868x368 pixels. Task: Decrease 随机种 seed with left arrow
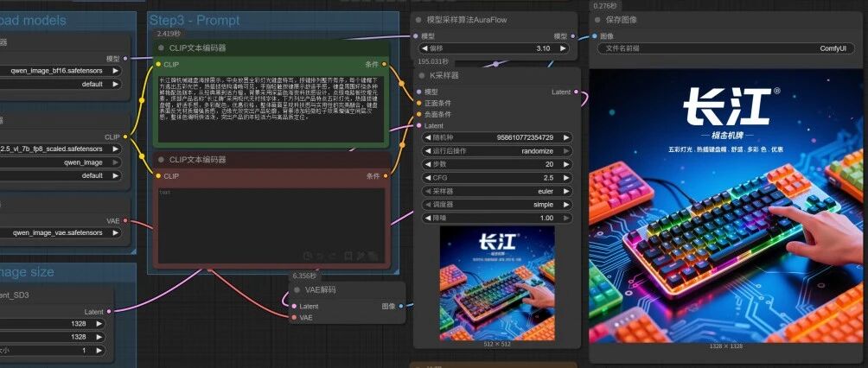pos(427,137)
